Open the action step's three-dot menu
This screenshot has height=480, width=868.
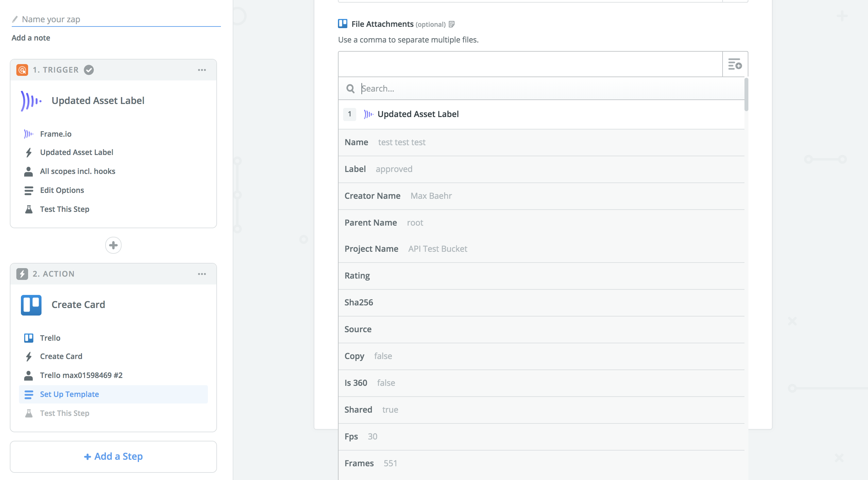click(x=202, y=274)
